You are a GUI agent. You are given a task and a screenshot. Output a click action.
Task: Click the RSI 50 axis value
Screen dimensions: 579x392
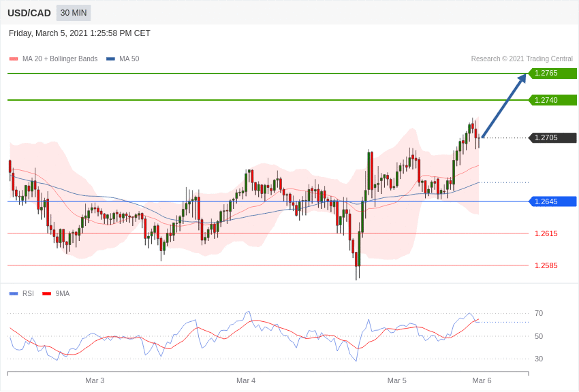point(539,336)
